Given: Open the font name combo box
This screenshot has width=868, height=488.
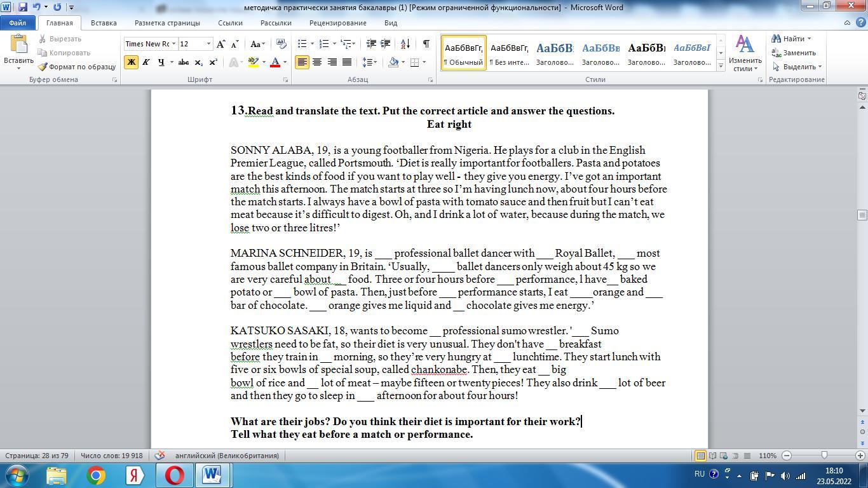Looking at the screenshot, I should (151, 44).
